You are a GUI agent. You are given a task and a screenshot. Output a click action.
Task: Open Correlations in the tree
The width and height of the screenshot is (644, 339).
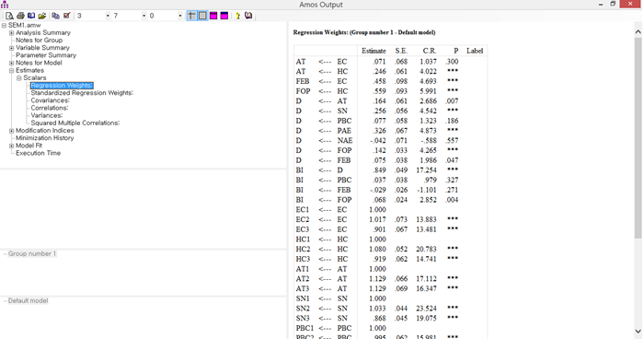(50, 108)
